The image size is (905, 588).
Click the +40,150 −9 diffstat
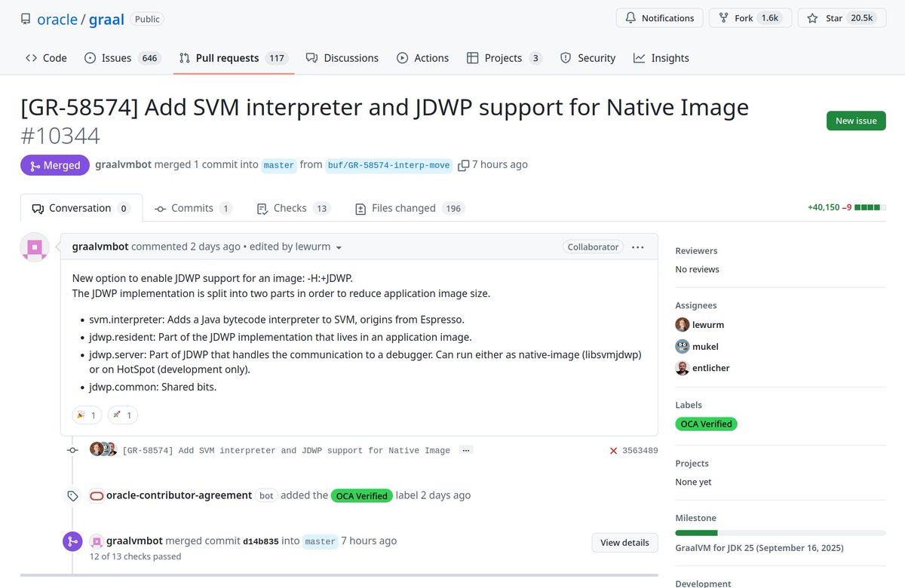click(846, 207)
